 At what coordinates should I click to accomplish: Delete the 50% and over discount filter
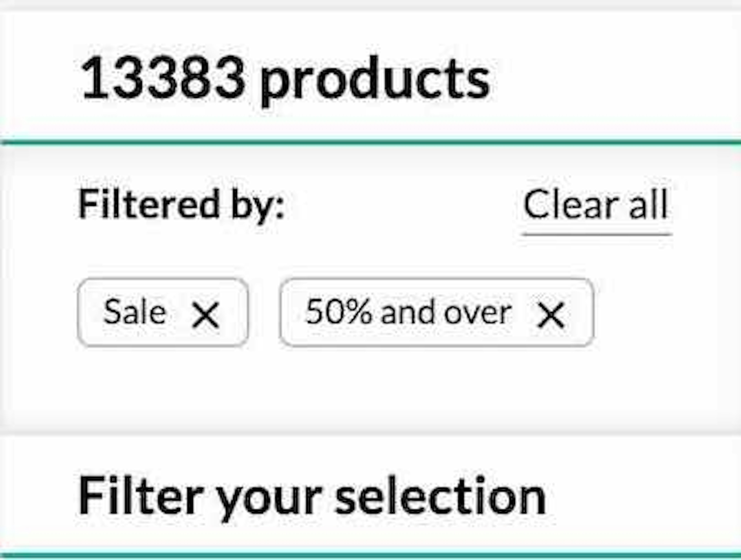pos(551,314)
